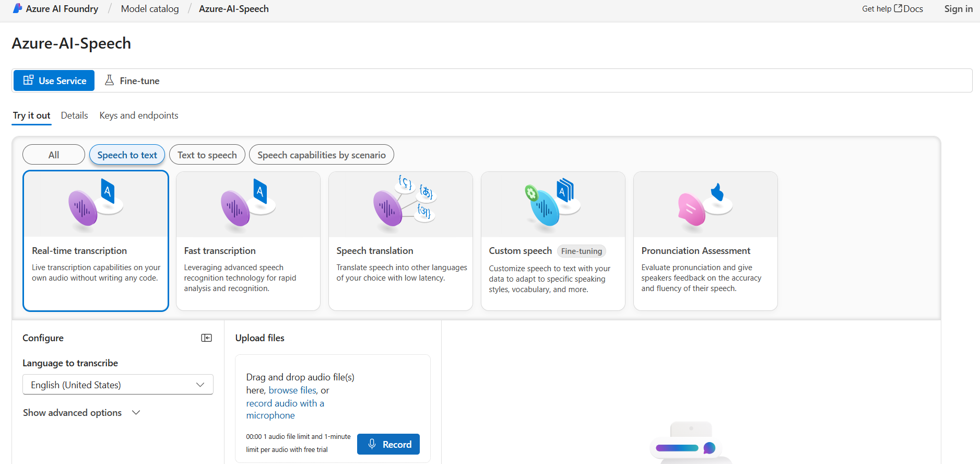Image resolution: width=980 pixels, height=464 pixels.
Task: Click Language to transcribe label
Action: [70, 363]
